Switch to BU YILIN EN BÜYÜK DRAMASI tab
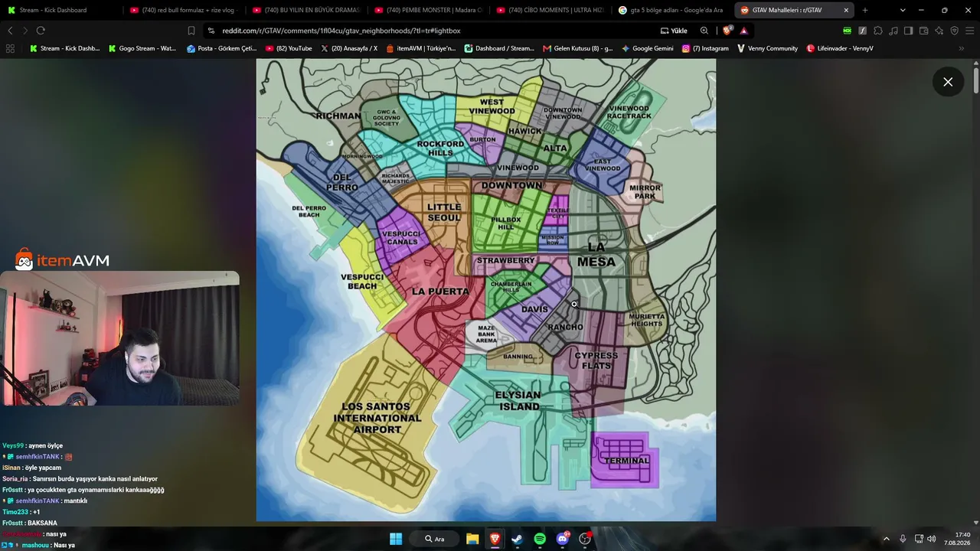 click(x=306, y=10)
